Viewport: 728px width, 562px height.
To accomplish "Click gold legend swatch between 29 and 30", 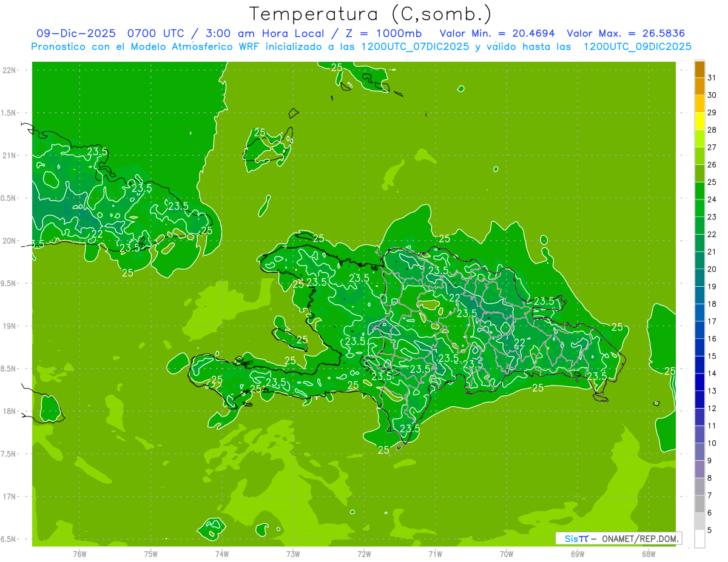I will pyautogui.click(x=699, y=104).
